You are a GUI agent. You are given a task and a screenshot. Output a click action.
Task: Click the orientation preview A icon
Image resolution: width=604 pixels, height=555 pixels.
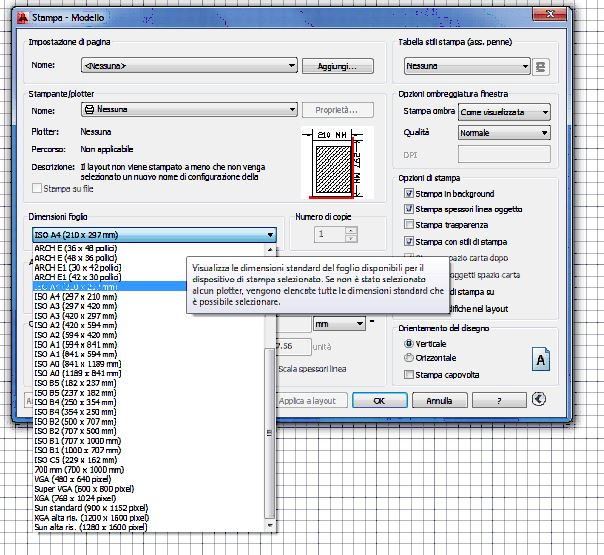pos(540,359)
